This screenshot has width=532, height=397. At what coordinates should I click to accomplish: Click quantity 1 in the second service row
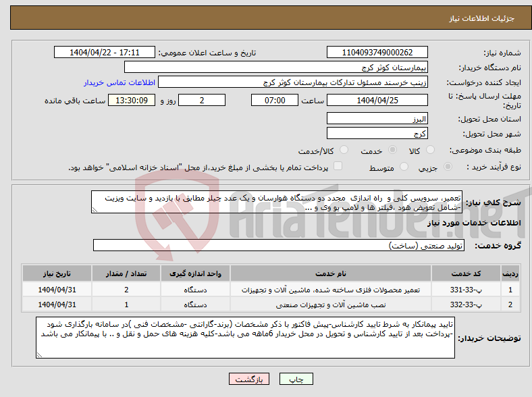[126, 305]
